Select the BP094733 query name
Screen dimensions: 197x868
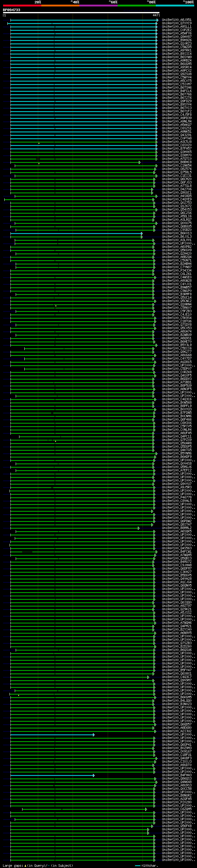tap(11, 10)
